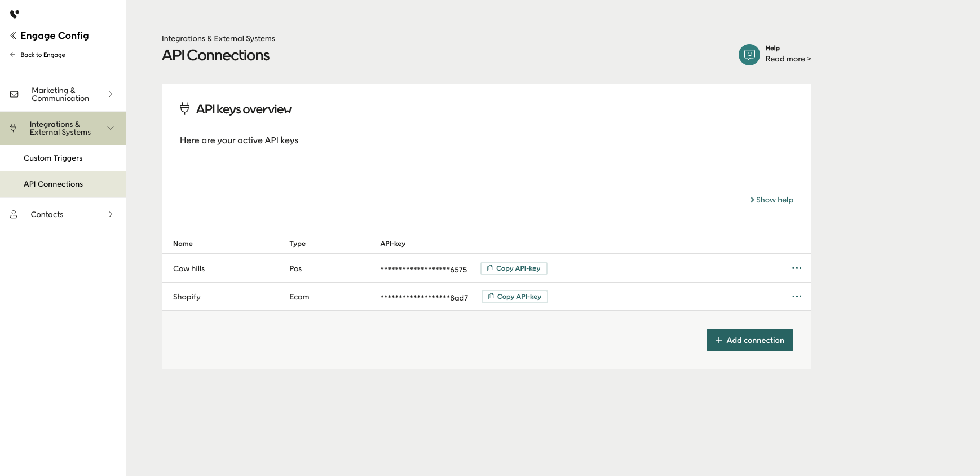Open Marketing & Communication menu item
Image resolution: width=980 pixels, height=476 pixels.
pyautogui.click(x=63, y=94)
